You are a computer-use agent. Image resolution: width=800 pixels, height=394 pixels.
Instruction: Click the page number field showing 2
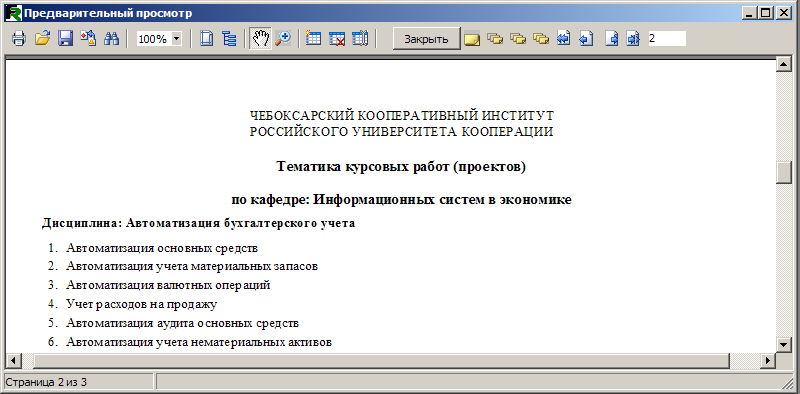pos(667,39)
